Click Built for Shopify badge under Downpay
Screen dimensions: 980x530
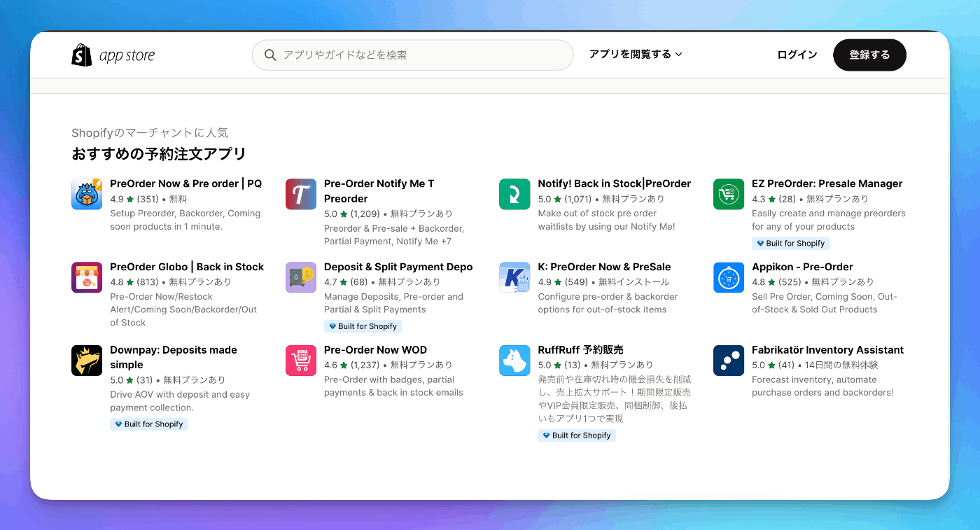(x=149, y=424)
